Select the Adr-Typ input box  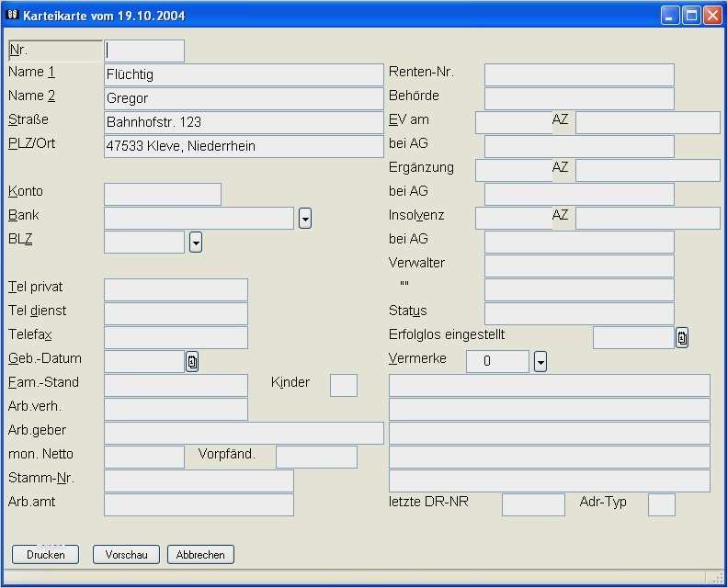[x=662, y=505]
